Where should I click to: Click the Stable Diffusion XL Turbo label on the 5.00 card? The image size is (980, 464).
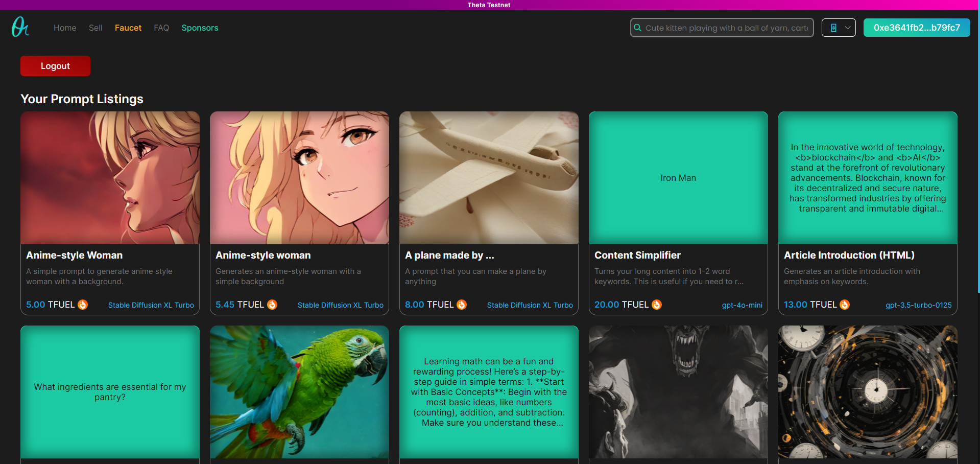[x=151, y=305]
